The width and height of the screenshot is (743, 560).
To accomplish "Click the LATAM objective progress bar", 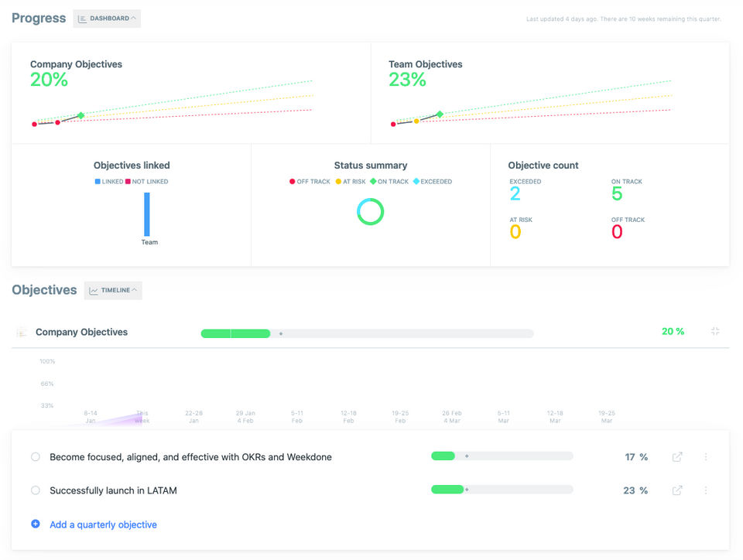I will (x=502, y=490).
